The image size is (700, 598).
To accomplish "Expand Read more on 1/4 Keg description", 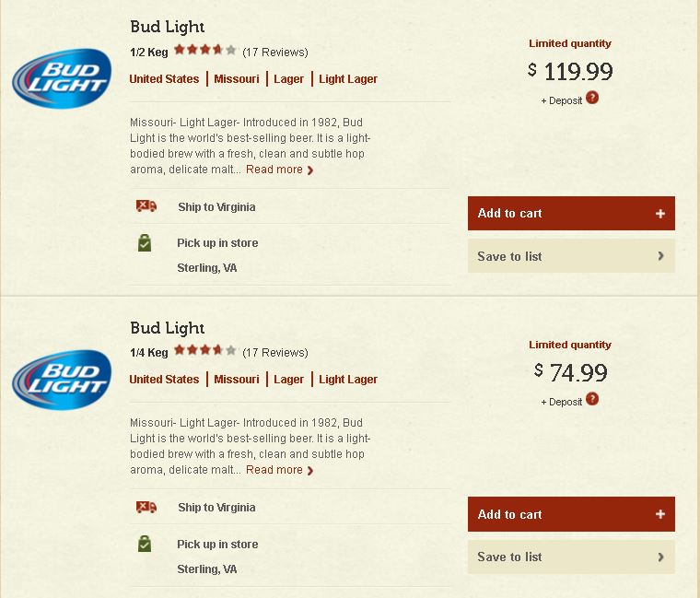I will 279,470.
